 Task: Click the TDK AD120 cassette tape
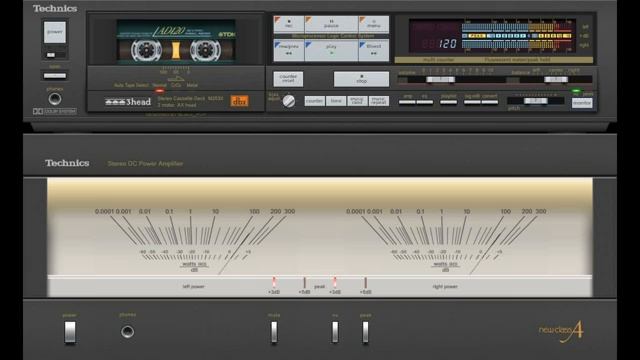(x=176, y=42)
